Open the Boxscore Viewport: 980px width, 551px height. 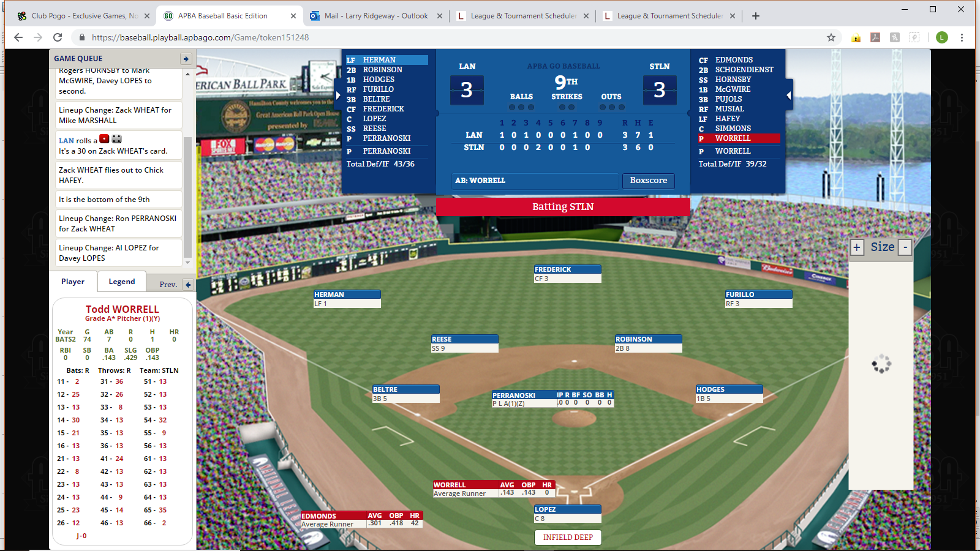(x=649, y=181)
